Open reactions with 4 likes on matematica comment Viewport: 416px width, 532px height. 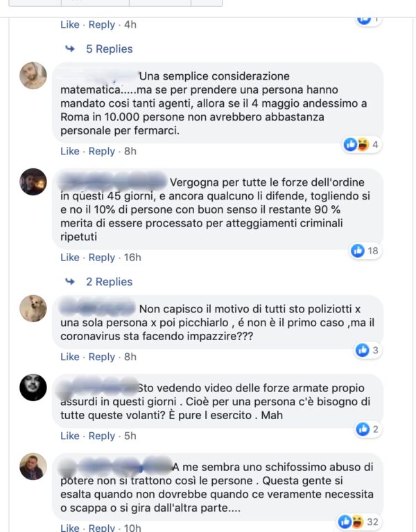click(361, 145)
